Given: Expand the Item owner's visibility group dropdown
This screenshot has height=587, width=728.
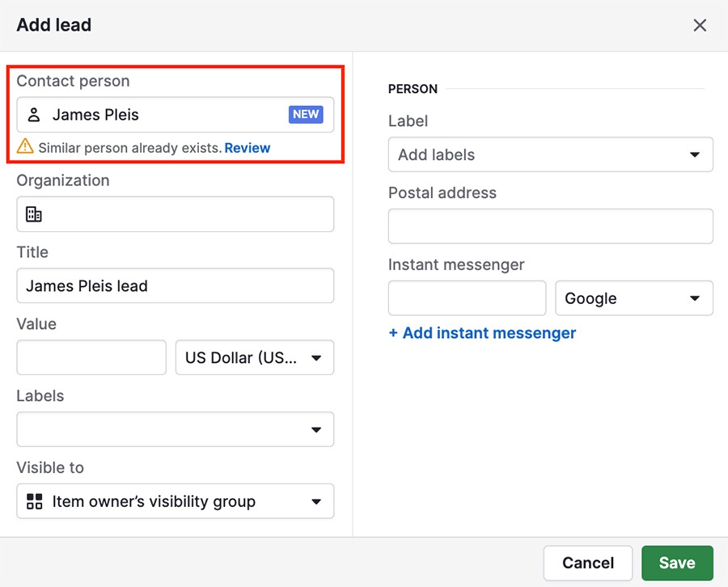Looking at the screenshot, I should coord(175,501).
